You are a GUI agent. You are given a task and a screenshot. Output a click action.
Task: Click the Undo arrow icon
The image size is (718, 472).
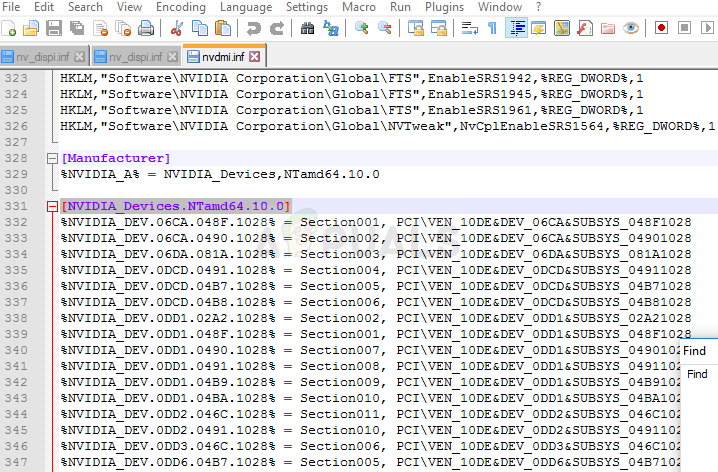(x=252, y=28)
